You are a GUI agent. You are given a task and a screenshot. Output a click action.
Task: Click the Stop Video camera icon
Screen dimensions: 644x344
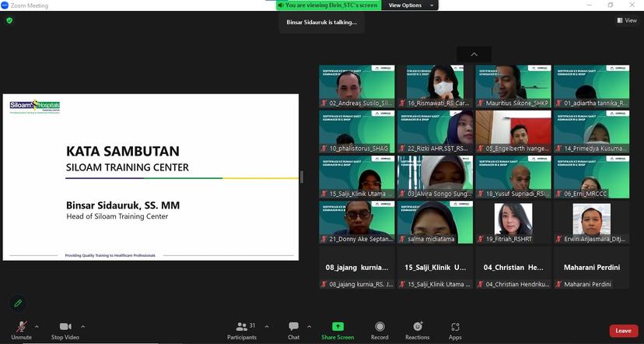[65, 326]
